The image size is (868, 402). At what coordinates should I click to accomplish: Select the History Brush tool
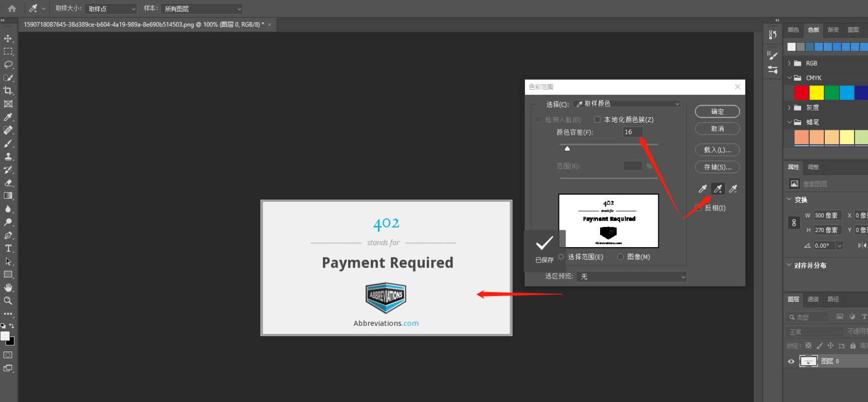pos(8,169)
